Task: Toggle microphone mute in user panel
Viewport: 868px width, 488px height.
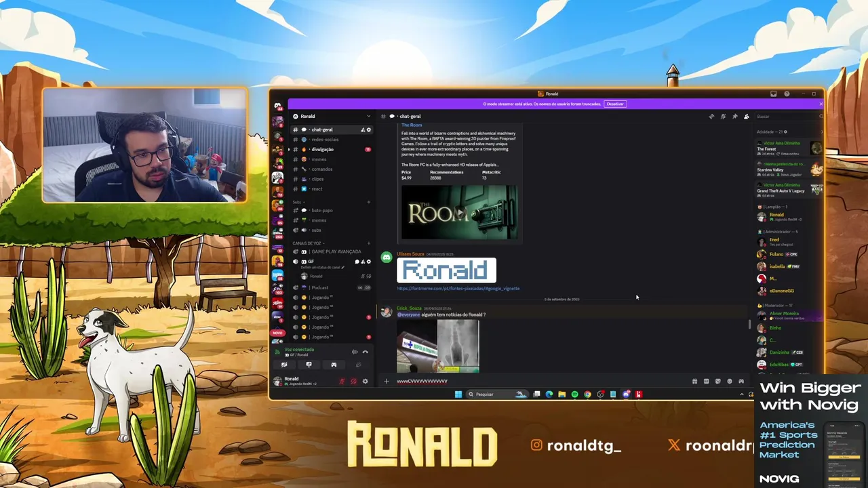Action: pyautogui.click(x=342, y=381)
